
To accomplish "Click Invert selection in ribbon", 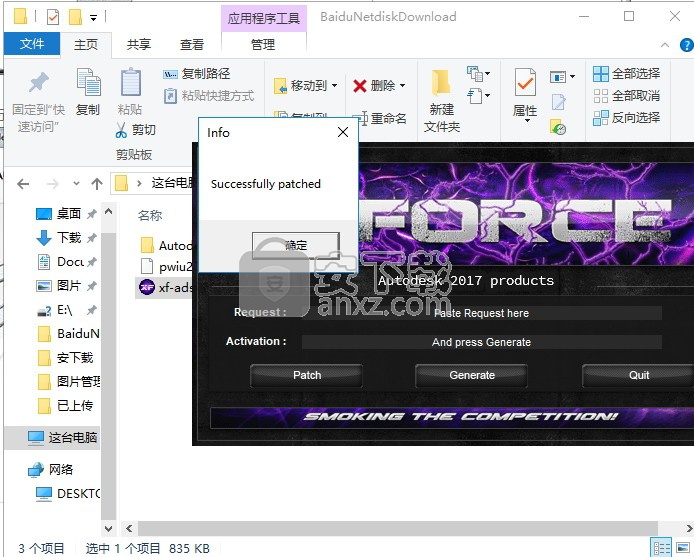I will (626, 118).
